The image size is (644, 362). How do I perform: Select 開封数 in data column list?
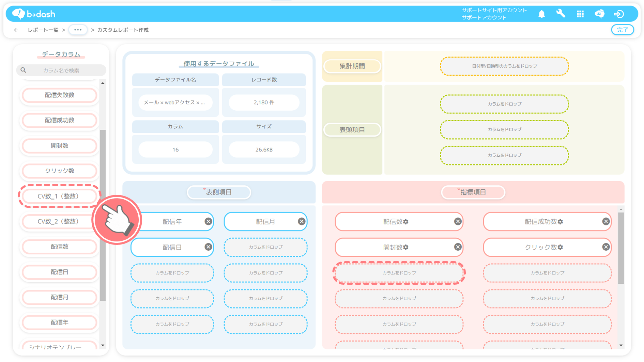coord(59,145)
